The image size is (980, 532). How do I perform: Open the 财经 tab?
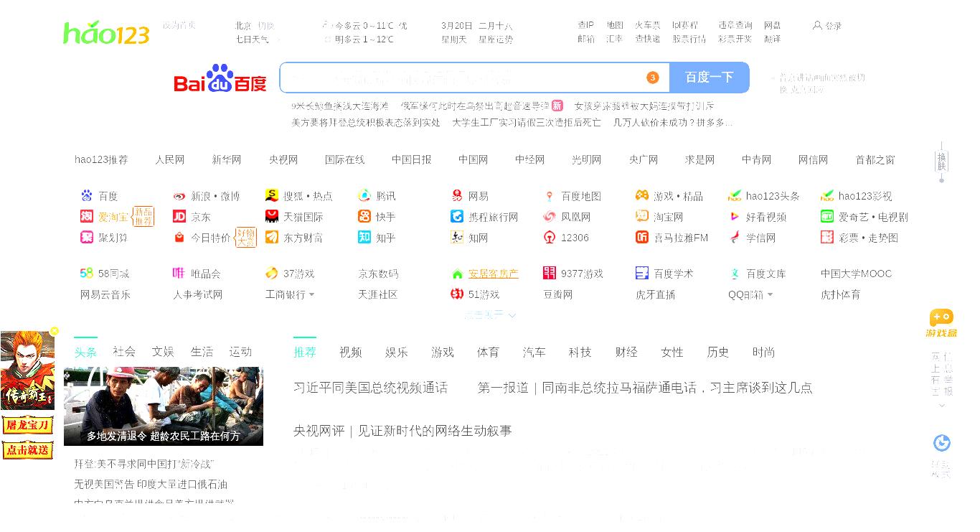626,352
